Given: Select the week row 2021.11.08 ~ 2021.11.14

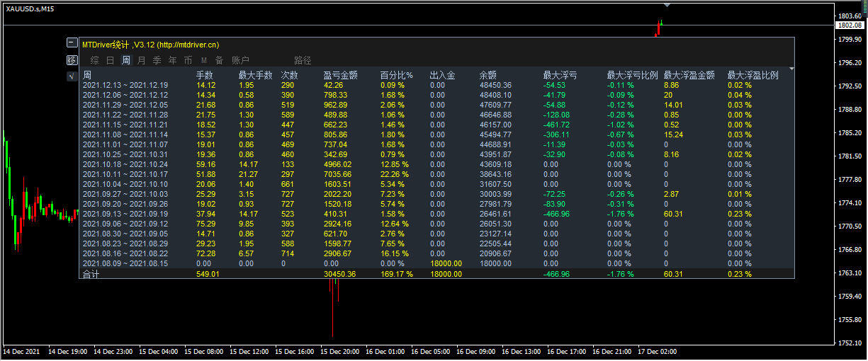Looking at the screenshot, I should [x=436, y=134].
